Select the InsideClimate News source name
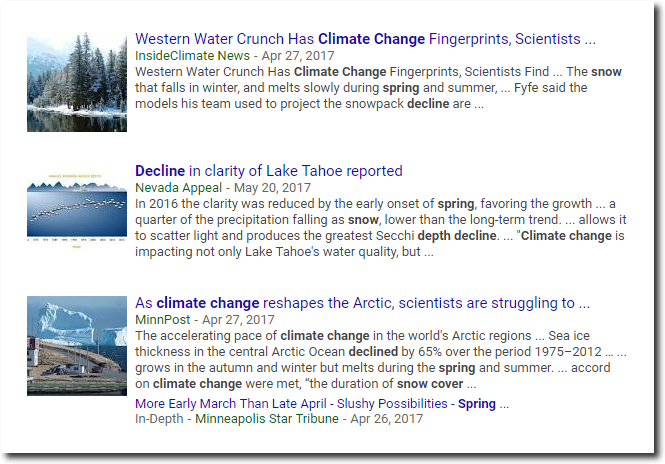Screen dimensions: 665x464 (x=192, y=56)
